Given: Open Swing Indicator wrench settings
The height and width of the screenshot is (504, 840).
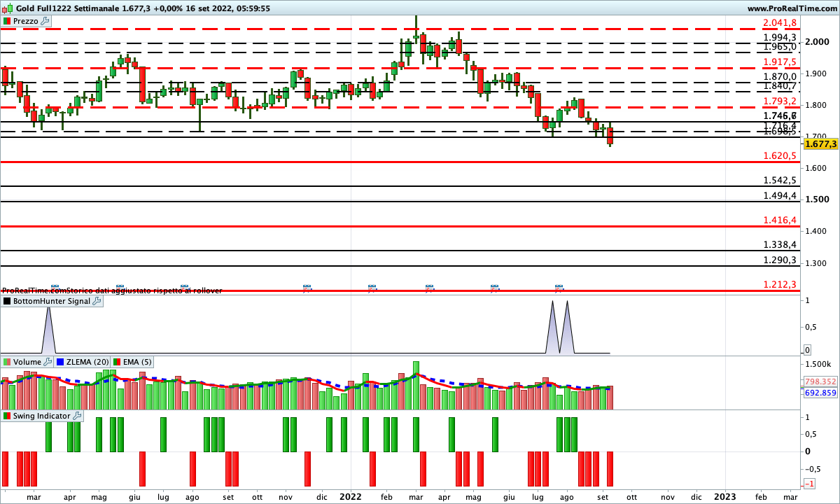Looking at the screenshot, I should pos(77,416).
